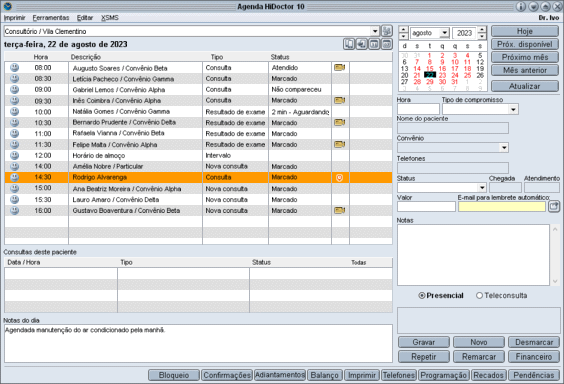The image size is (564, 384).
Task: Click the yellow icon on Felipe Malta row
Action: [340, 145]
